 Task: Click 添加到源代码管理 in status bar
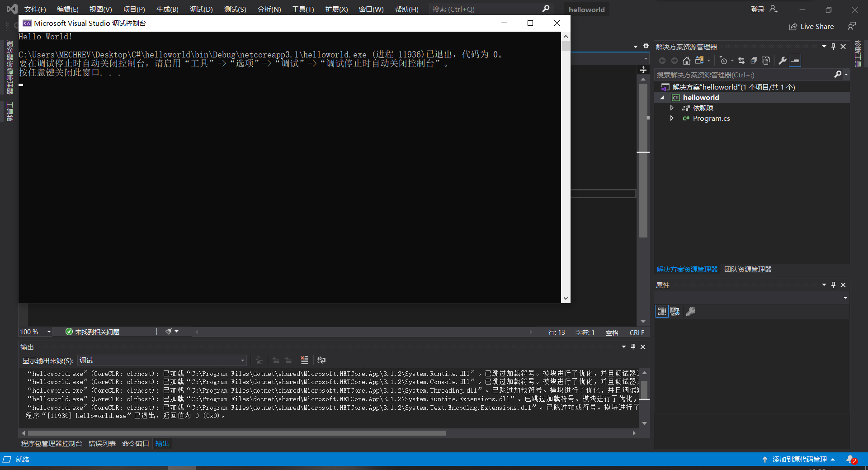click(799, 460)
